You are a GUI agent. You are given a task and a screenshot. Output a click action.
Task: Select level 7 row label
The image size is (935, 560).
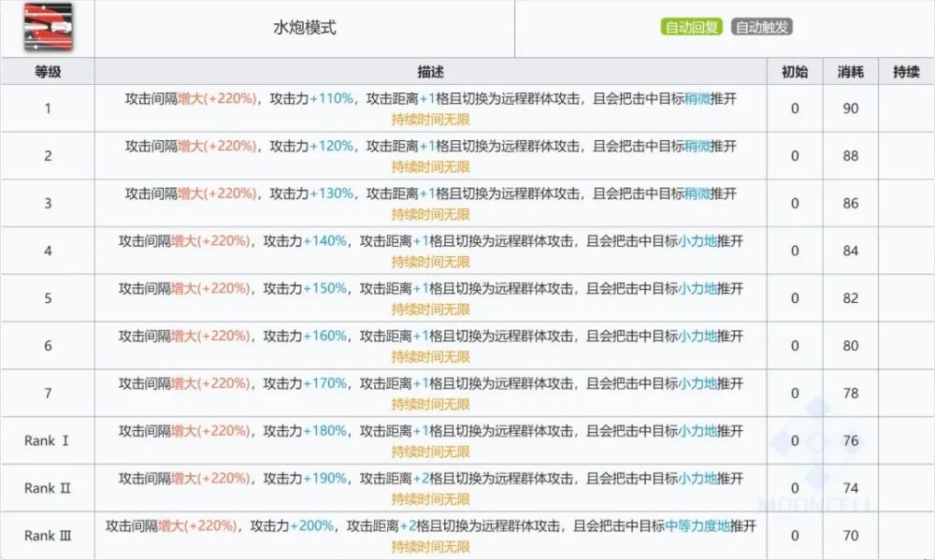pos(48,394)
